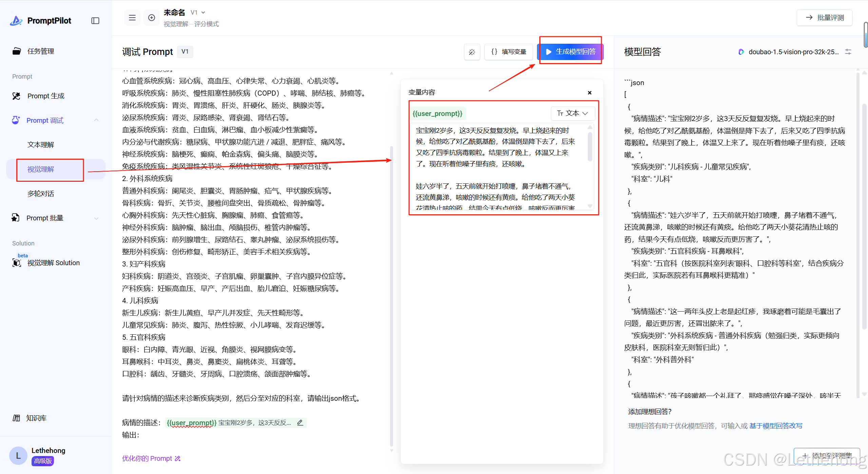This screenshot has height=474, width=868.
Task: Open the hamburger list menu icon
Action: coord(132,18)
